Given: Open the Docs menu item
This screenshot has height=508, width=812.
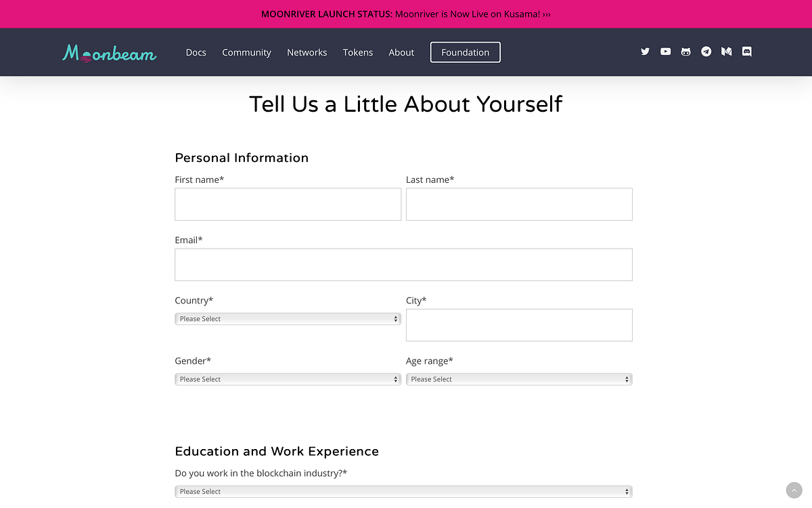Looking at the screenshot, I should tap(196, 52).
